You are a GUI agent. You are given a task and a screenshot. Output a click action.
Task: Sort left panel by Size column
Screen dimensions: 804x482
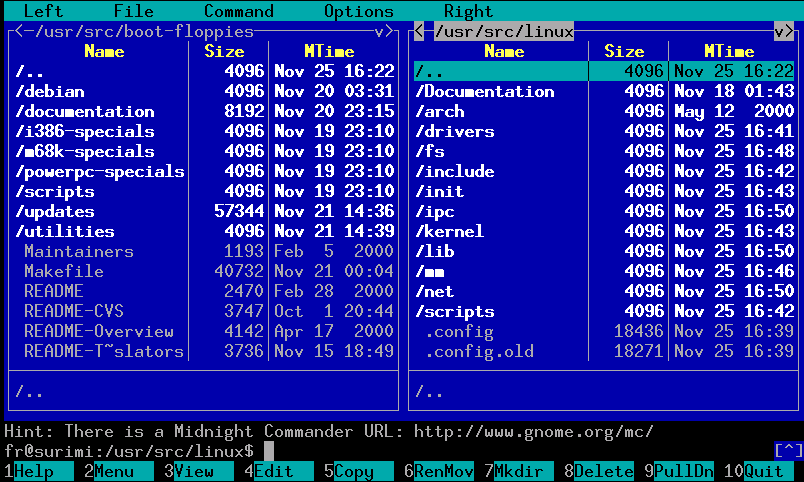coord(224,51)
